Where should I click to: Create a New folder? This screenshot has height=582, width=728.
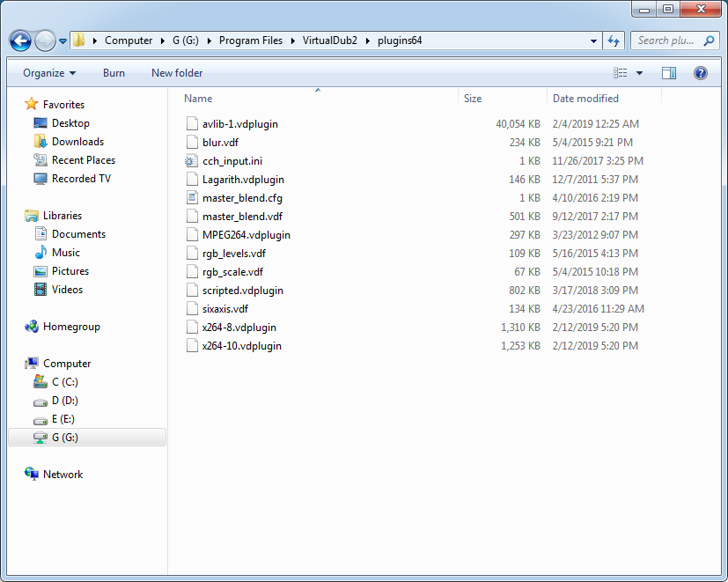point(177,73)
